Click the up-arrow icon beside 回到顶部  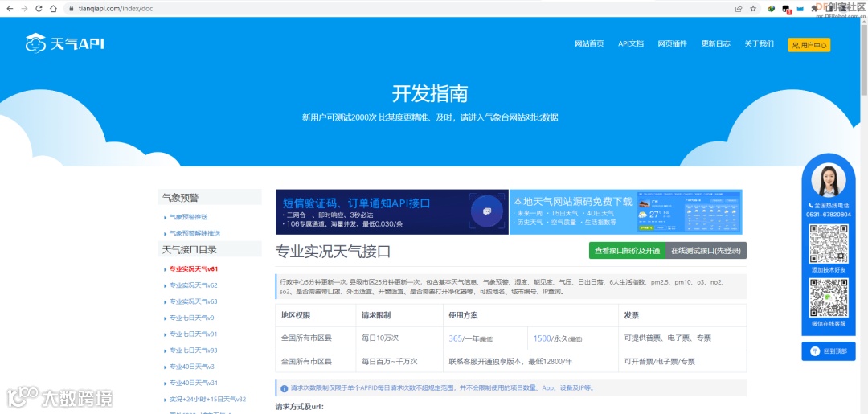[x=815, y=351]
